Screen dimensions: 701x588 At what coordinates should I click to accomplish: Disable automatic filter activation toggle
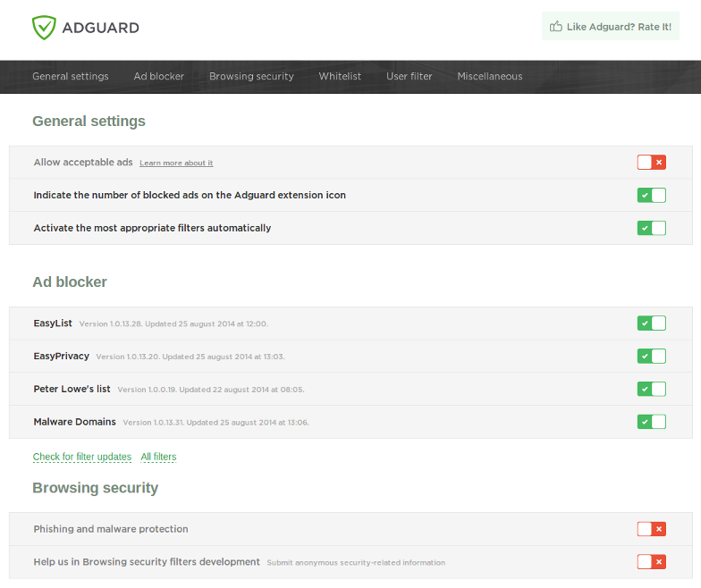tap(651, 228)
